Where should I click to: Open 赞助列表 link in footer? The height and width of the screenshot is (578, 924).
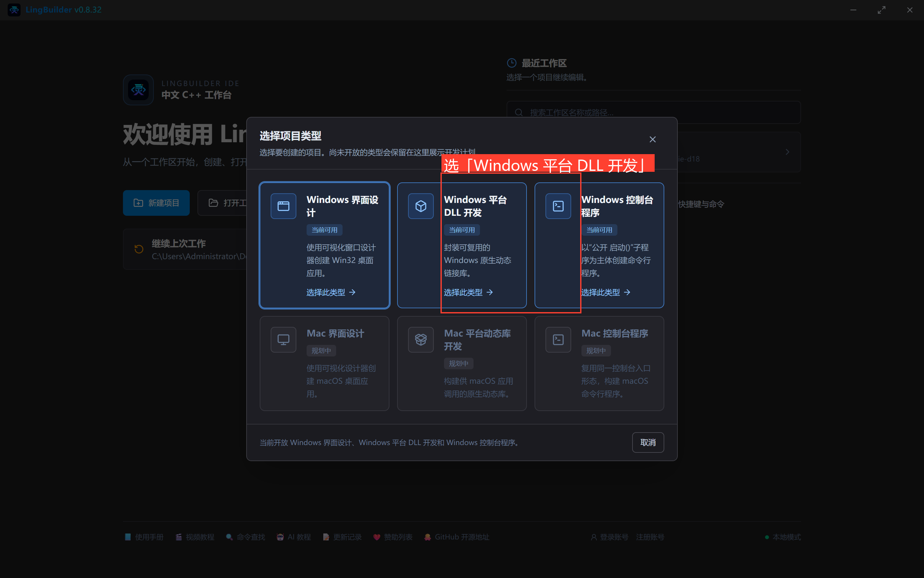(x=393, y=537)
